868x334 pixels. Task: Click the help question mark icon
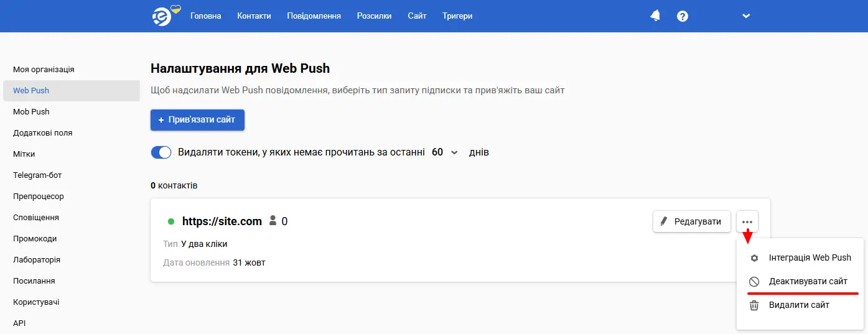click(683, 16)
